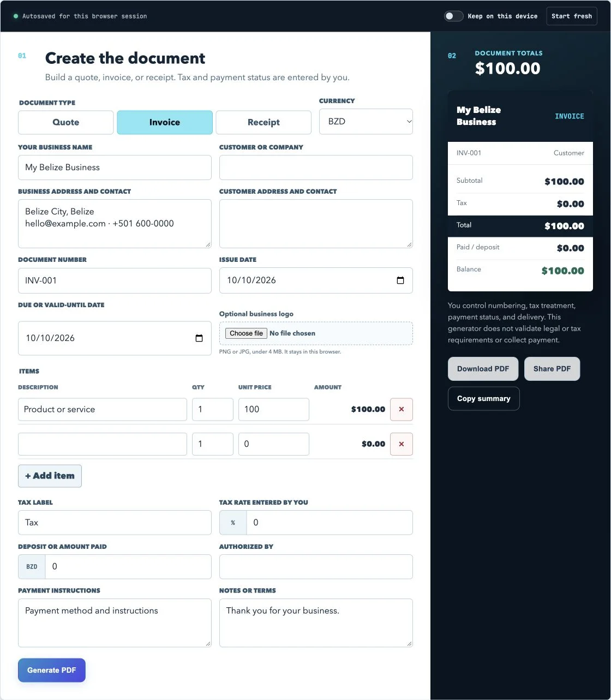611x700 pixels.
Task: Click the Qty field of first item
Action: (213, 409)
